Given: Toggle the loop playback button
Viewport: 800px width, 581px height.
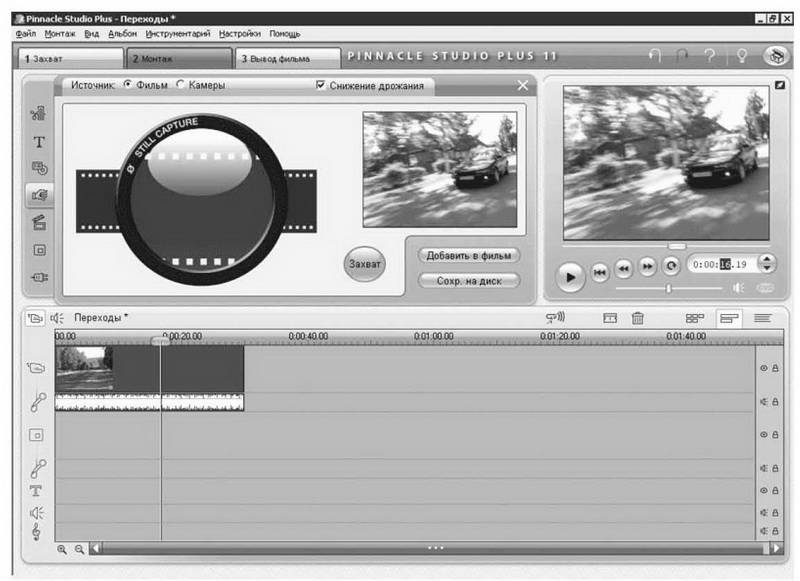Looking at the screenshot, I should click(671, 265).
